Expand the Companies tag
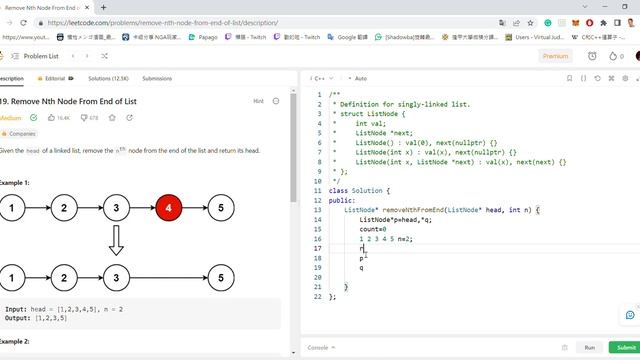The image size is (640, 360). pyautogui.click(x=19, y=133)
